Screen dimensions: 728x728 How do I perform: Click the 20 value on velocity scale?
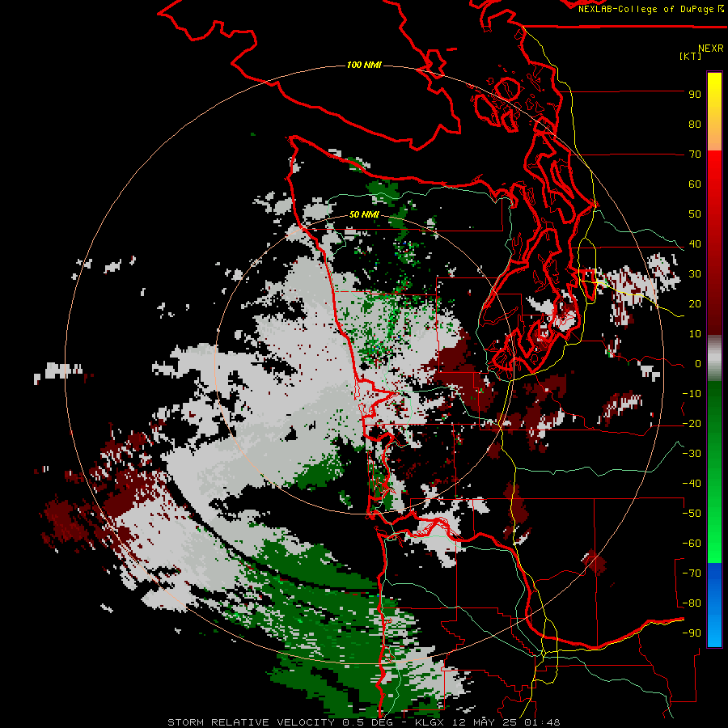(x=695, y=304)
